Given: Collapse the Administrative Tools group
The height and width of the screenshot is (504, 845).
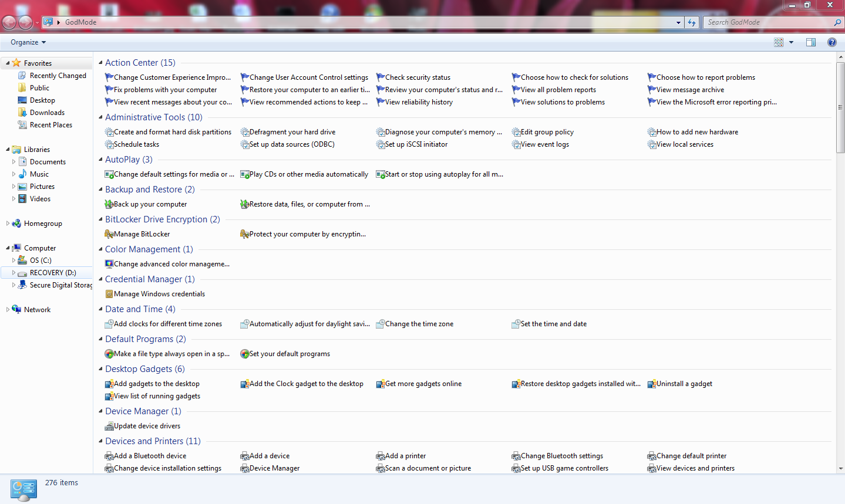Looking at the screenshot, I should [x=100, y=117].
